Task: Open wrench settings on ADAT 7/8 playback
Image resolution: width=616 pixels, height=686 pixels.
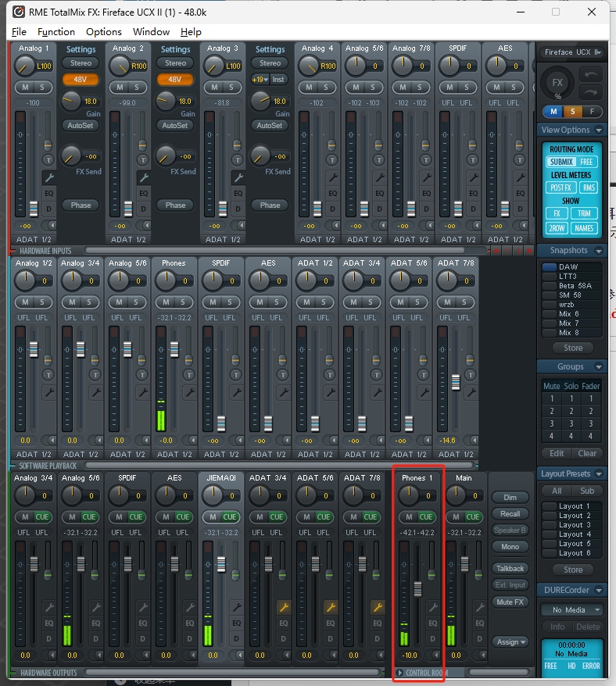Action: [x=471, y=392]
